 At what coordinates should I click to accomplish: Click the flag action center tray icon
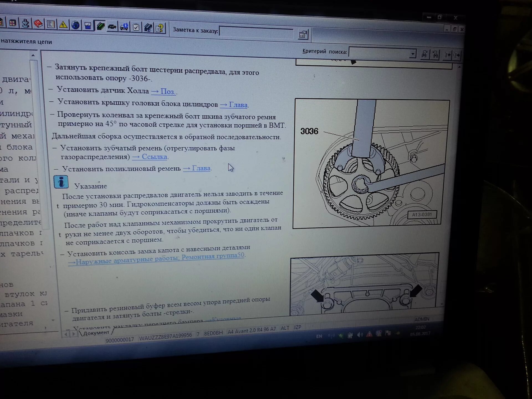point(388,333)
